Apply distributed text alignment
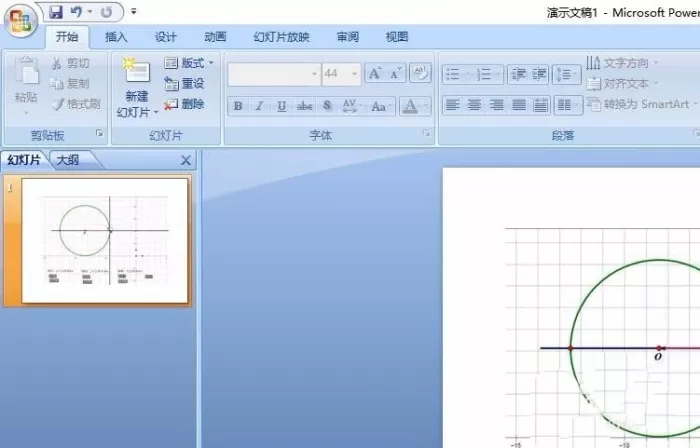Image resolution: width=700 pixels, height=448 pixels. point(540,105)
